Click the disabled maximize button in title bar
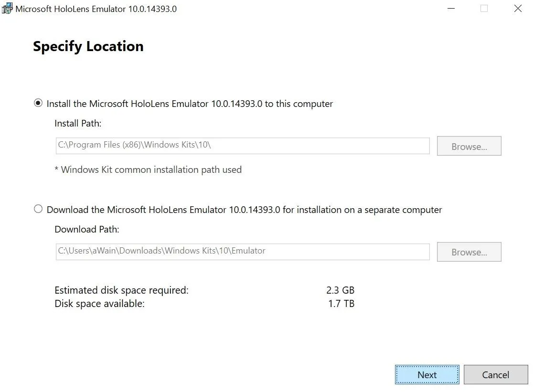The height and width of the screenshot is (392, 534). point(484,9)
